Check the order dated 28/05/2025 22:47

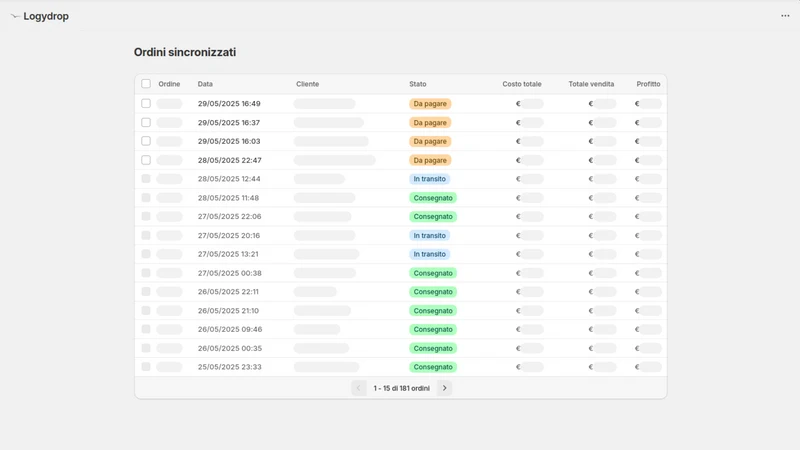[146, 160]
